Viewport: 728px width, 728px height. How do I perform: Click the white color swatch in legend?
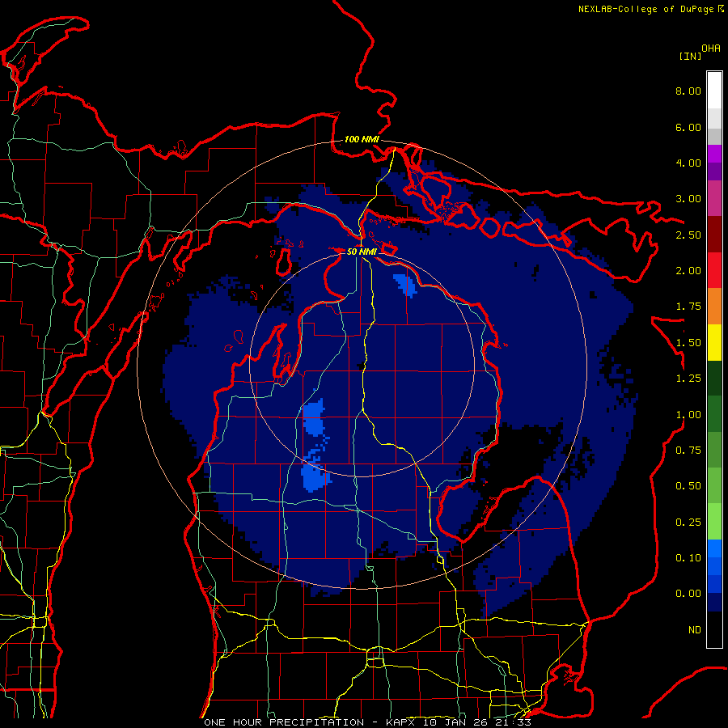pos(714,91)
